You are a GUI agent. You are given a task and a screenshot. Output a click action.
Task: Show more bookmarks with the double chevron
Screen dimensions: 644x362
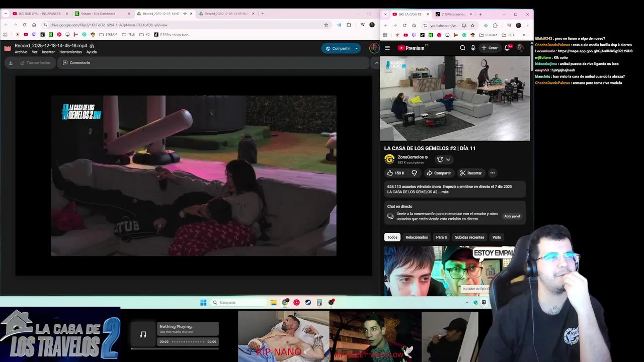coord(524,35)
